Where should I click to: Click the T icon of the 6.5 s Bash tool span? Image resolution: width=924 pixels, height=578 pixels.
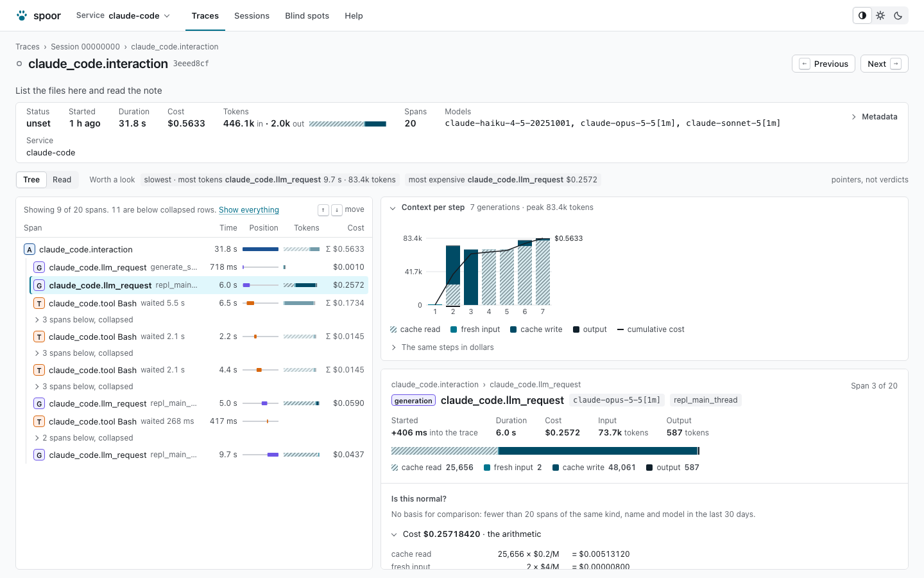click(39, 303)
